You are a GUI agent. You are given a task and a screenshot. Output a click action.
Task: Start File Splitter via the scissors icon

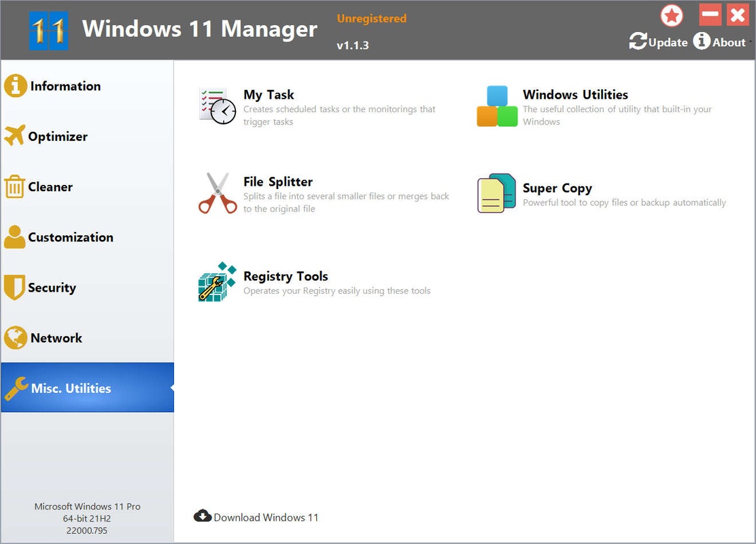pos(218,193)
